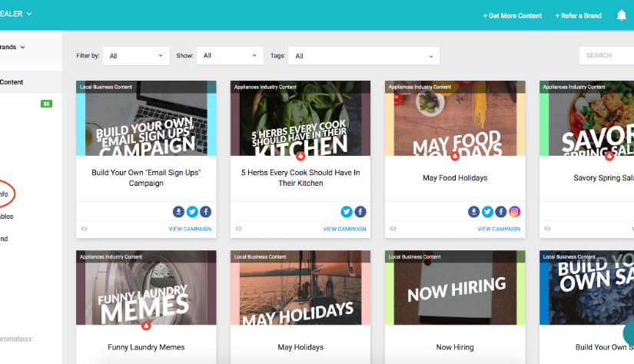Screen dimensions: 634x364
Task: View Campaign for May Food Holidays card
Action: [x=499, y=229]
